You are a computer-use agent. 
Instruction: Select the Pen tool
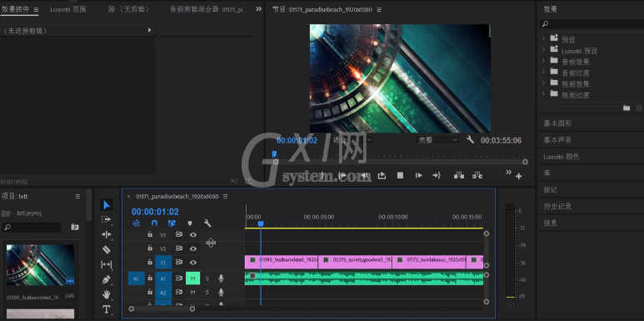[107, 279]
